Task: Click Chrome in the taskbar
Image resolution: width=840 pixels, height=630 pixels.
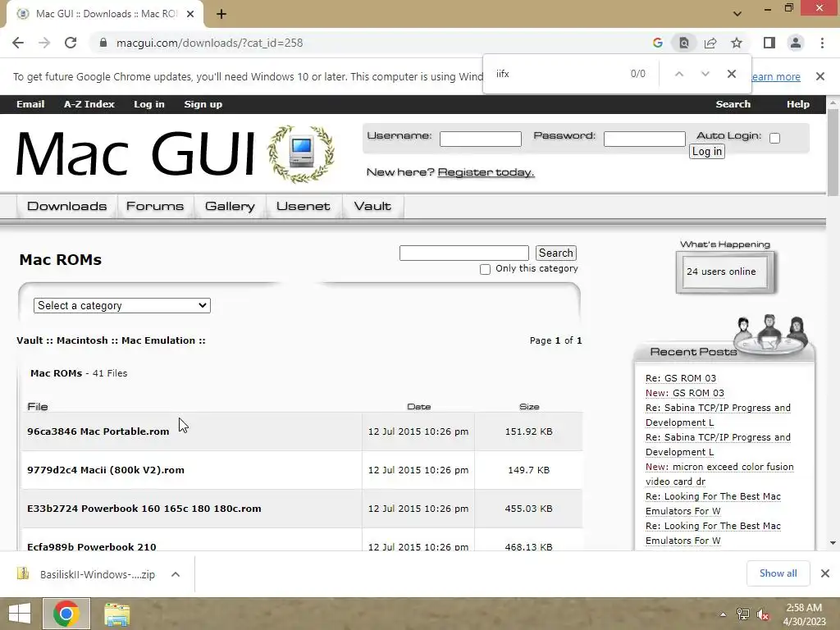Action: point(66,614)
